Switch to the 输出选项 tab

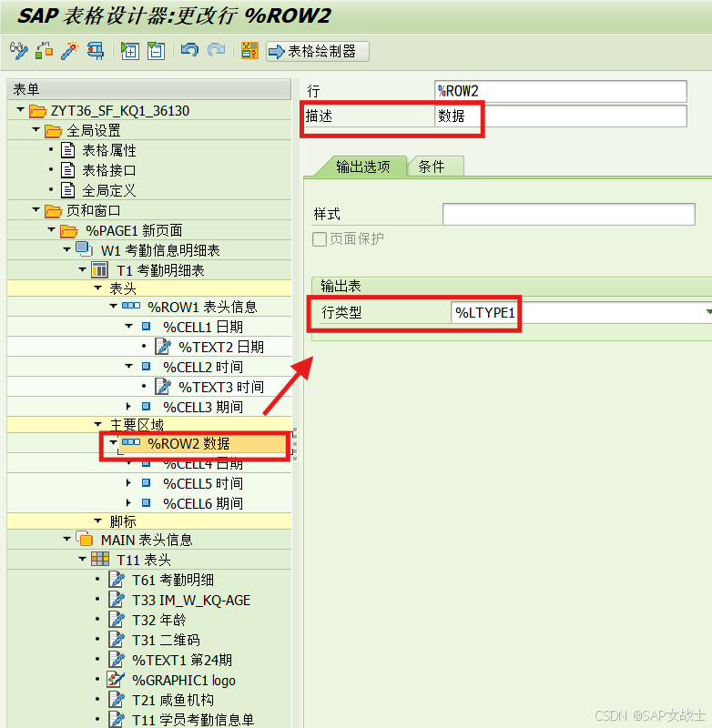(x=362, y=167)
